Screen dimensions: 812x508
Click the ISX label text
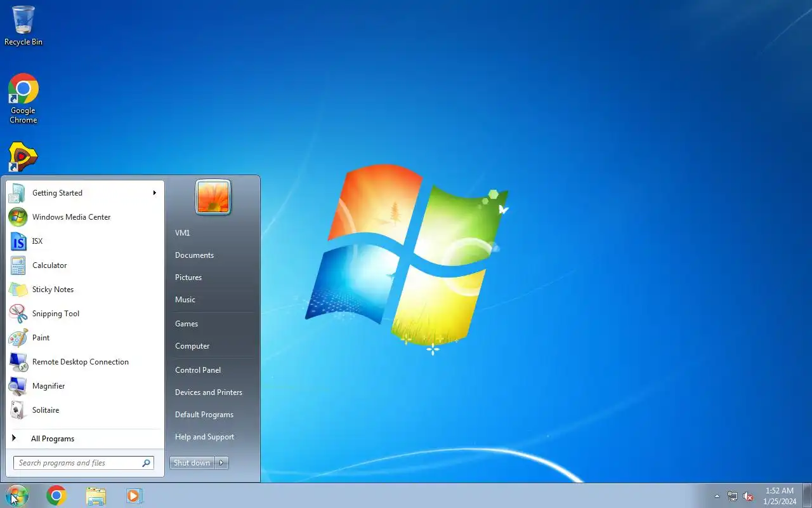coord(37,241)
